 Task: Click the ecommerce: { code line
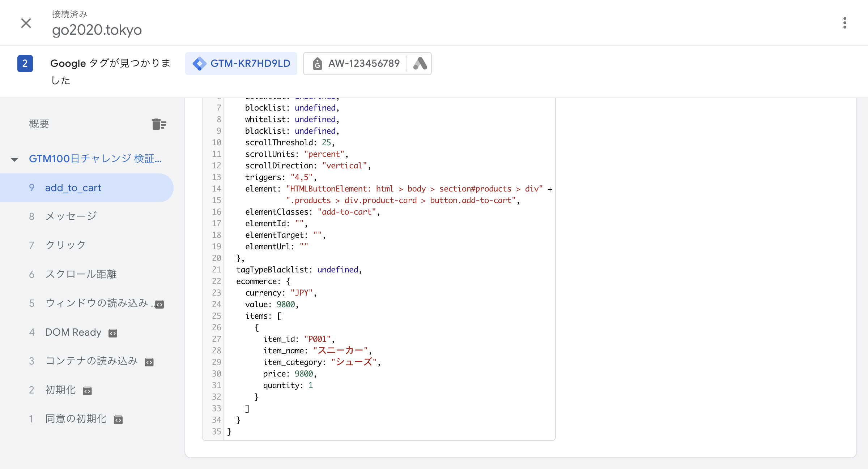(263, 281)
